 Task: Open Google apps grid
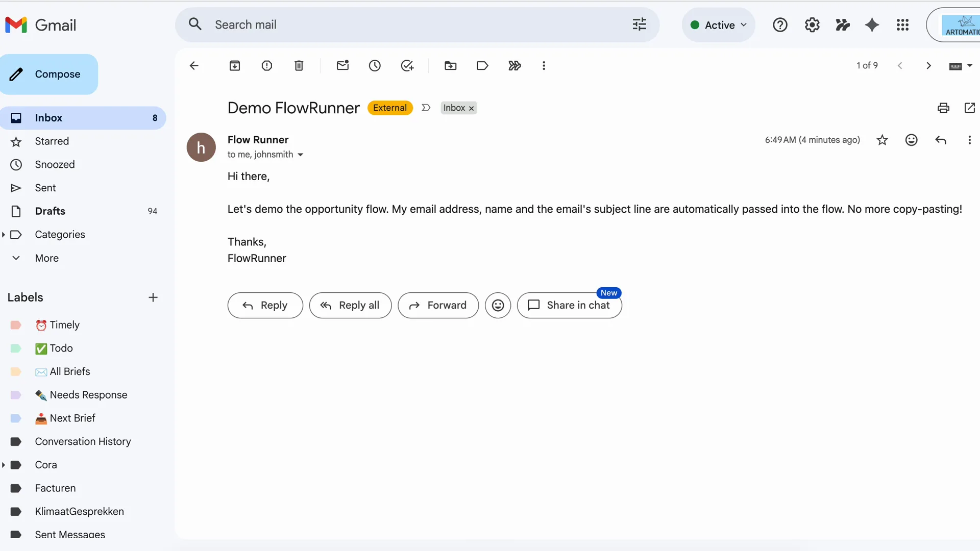903,25
